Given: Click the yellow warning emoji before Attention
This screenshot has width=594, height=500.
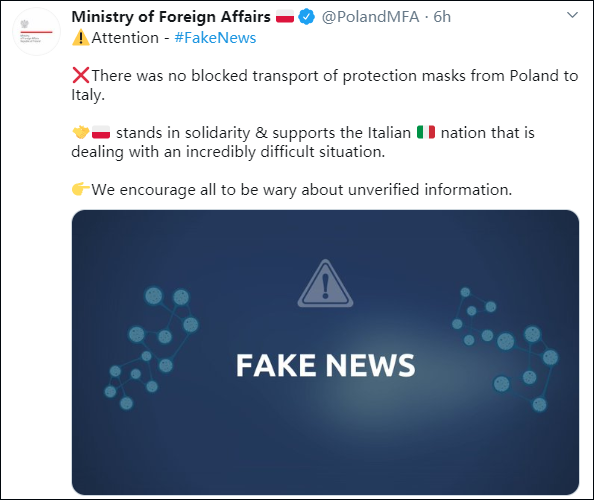Looking at the screenshot, I should [81, 38].
